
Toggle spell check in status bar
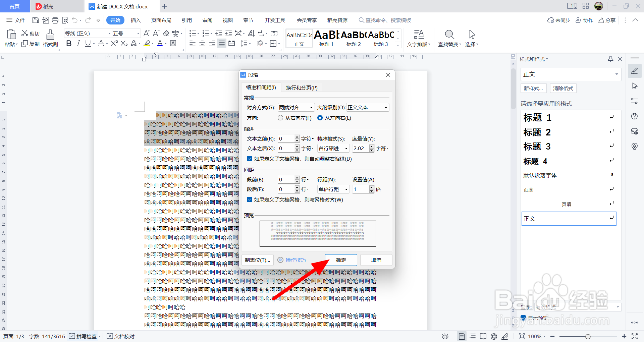(83, 336)
